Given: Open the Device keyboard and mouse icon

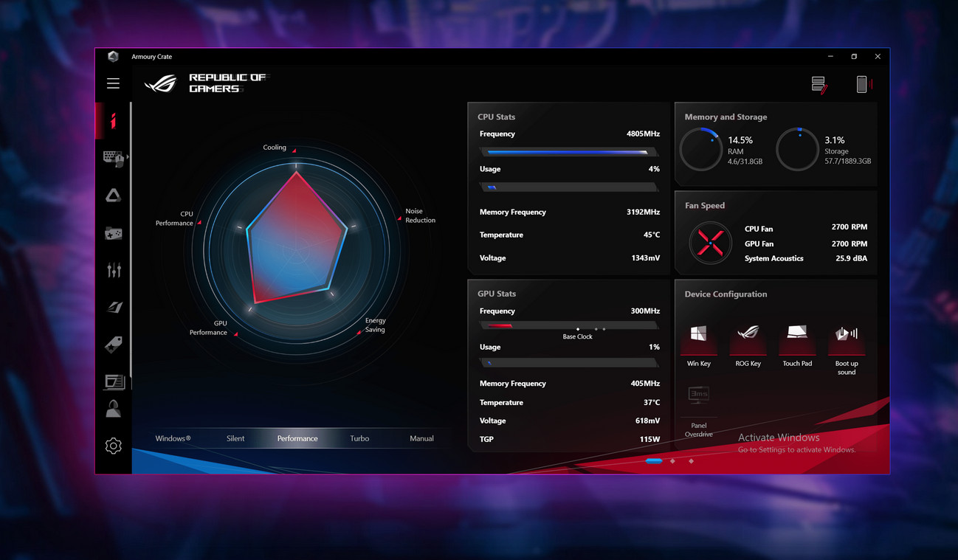Looking at the screenshot, I should tap(113, 158).
